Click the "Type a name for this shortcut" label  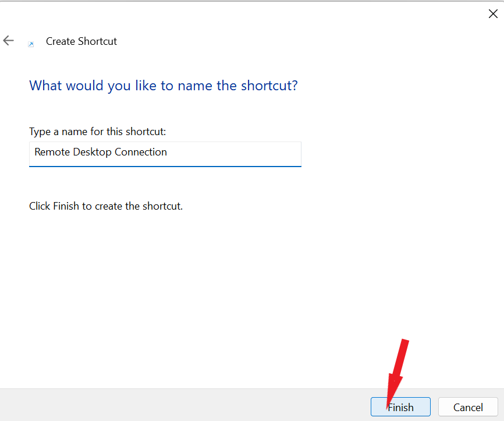coord(98,132)
